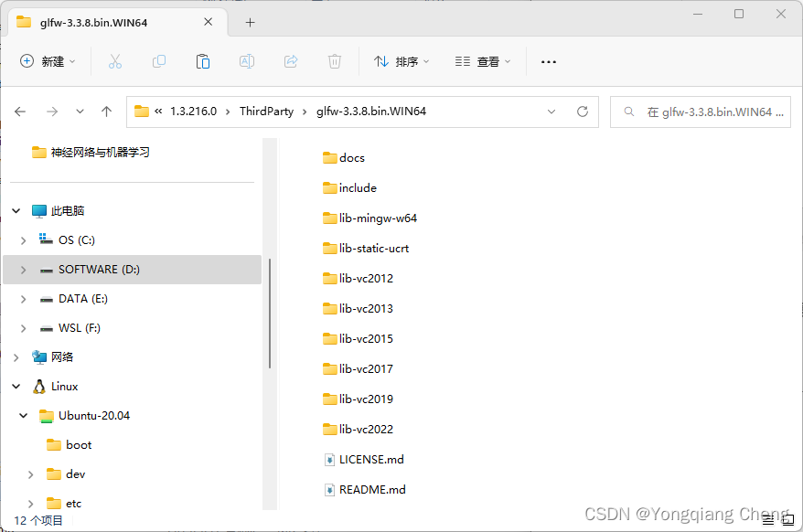Expand the SOFTWARE (D:) drive
Image resolution: width=803 pixels, height=532 pixels.
coord(23,270)
